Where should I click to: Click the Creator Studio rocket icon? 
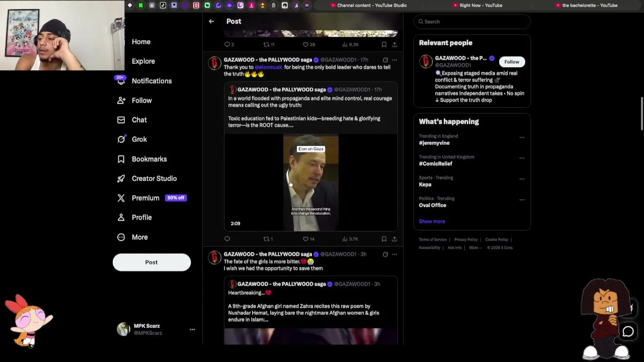click(x=121, y=178)
